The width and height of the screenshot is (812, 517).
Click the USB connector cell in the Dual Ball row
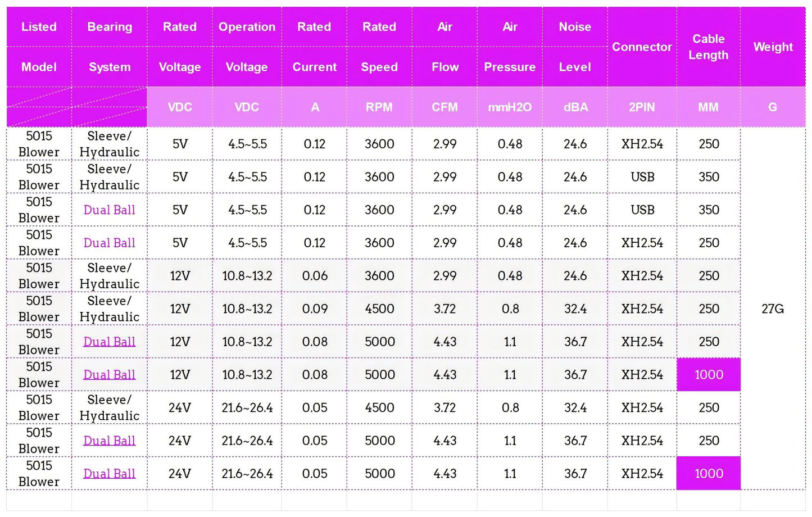642,210
